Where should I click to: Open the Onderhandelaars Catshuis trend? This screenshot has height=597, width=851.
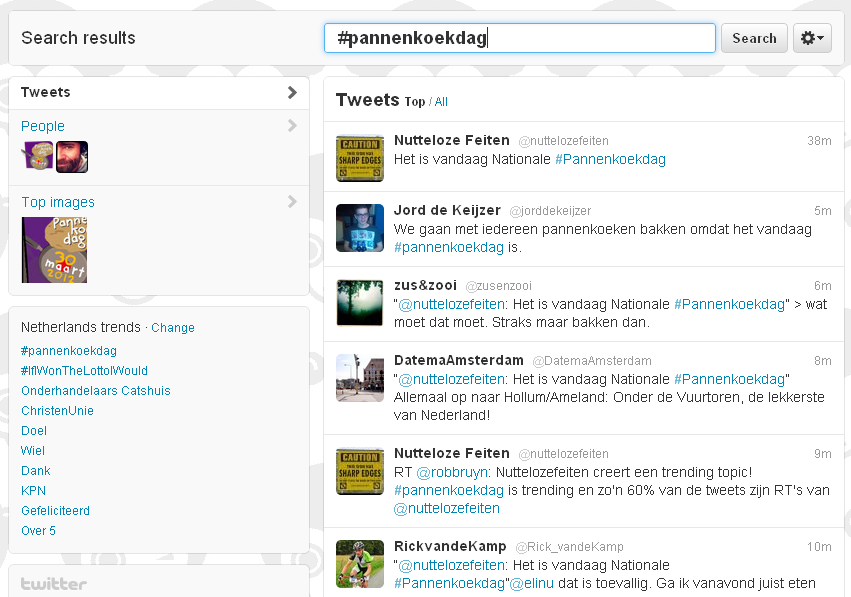[96, 391]
